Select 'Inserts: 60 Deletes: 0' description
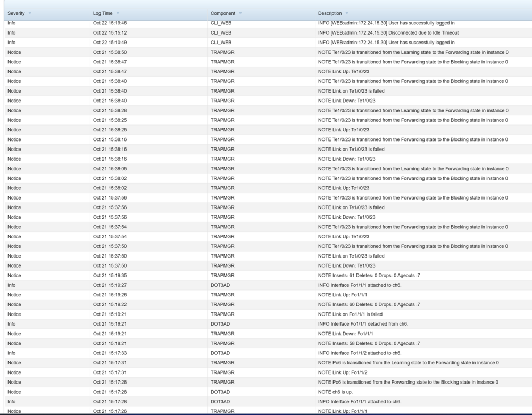 coord(369,305)
